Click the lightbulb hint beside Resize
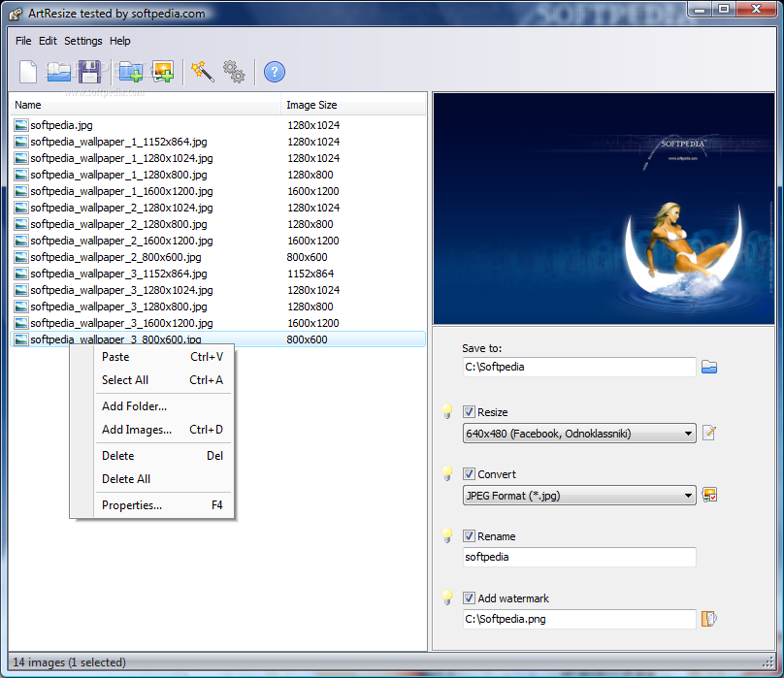The height and width of the screenshot is (678, 784). click(x=447, y=411)
